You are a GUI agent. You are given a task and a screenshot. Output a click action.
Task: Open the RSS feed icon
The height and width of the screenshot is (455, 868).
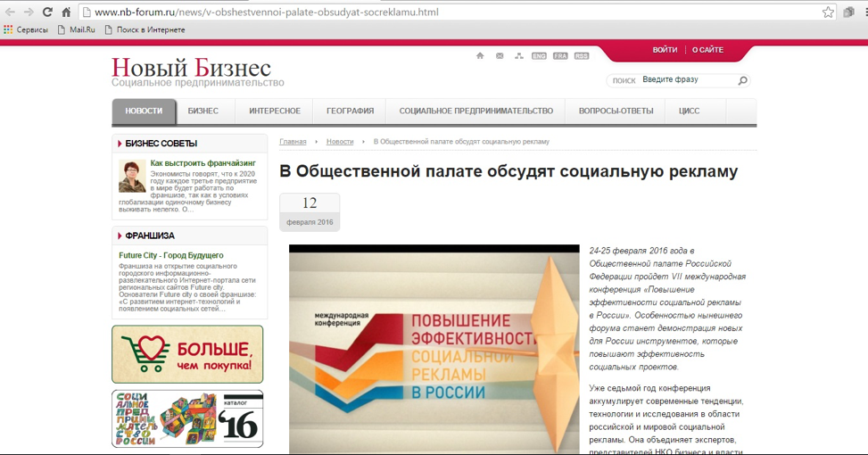pos(582,56)
